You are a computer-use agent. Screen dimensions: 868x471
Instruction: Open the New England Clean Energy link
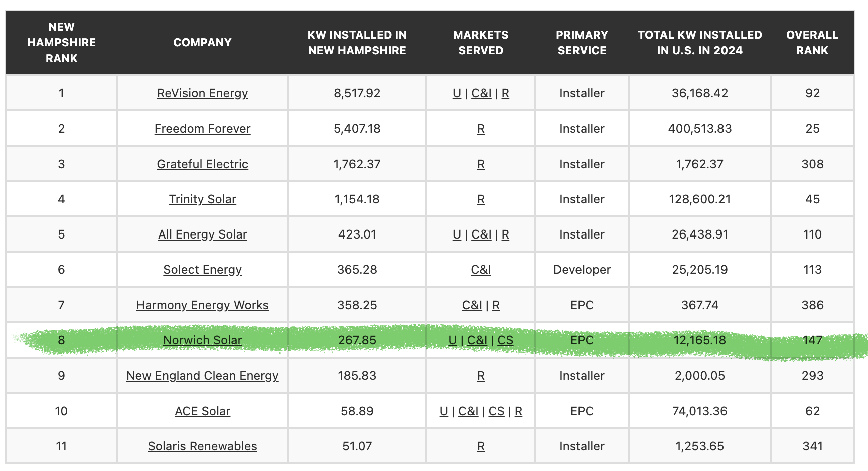[202, 376]
